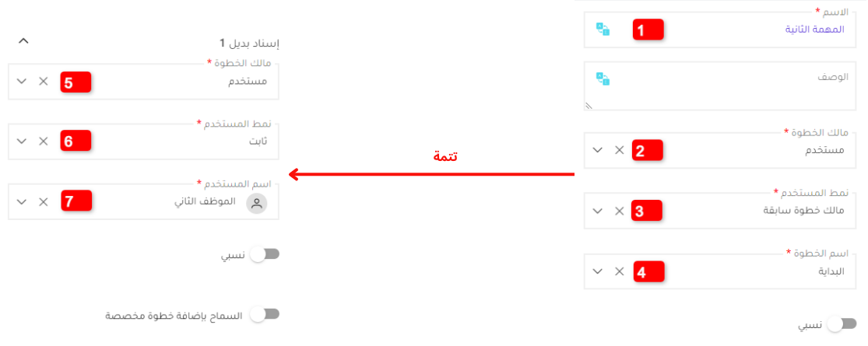
Task: Open the نمط المستخدم dropdown showing ثابت
Action: pos(22,142)
